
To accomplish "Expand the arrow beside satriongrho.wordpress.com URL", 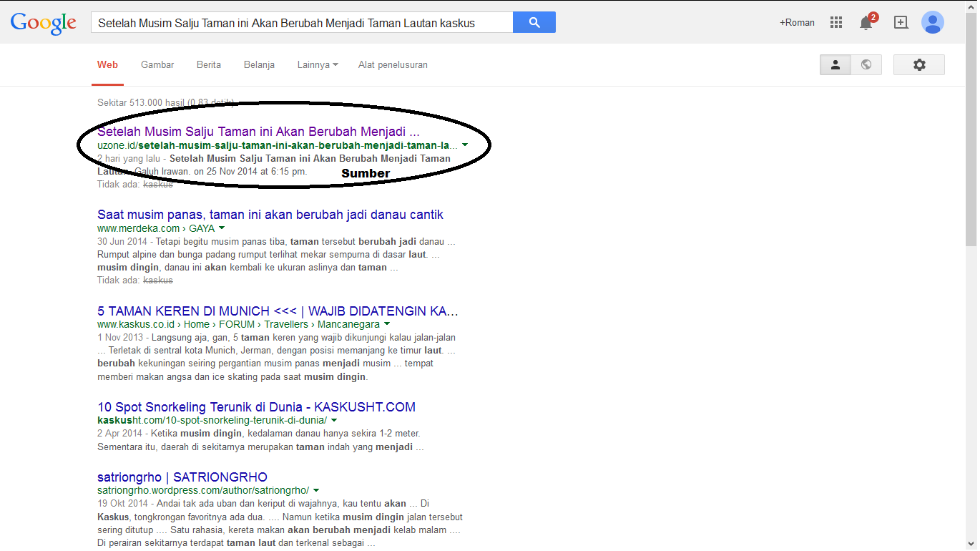I will (x=316, y=490).
